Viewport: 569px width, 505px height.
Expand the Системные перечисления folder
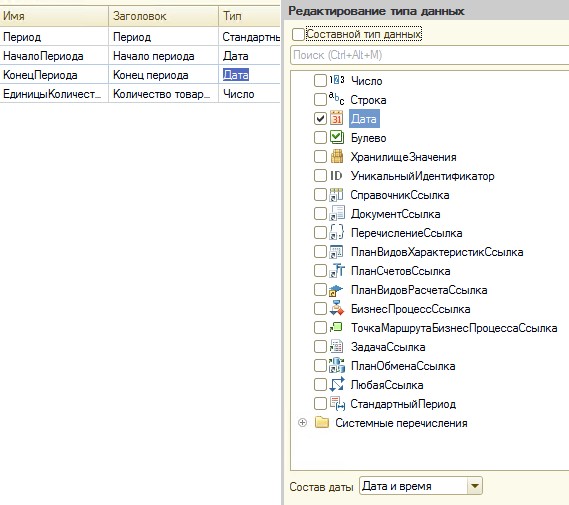pyautogui.click(x=302, y=423)
